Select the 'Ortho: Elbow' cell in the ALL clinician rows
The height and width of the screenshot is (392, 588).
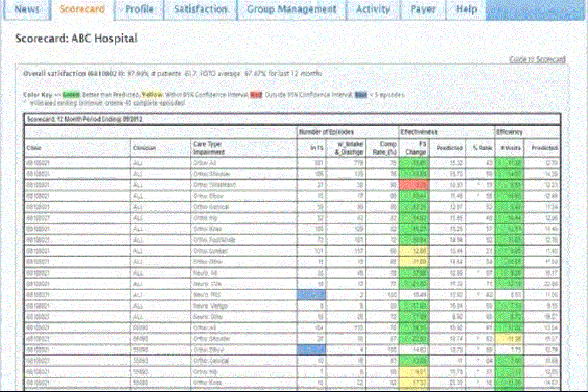(x=244, y=196)
